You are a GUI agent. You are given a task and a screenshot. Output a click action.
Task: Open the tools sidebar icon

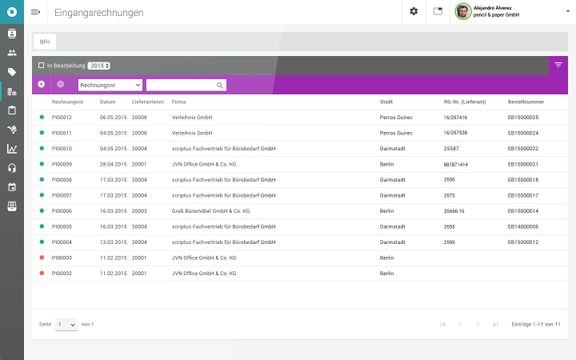(12, 129)
